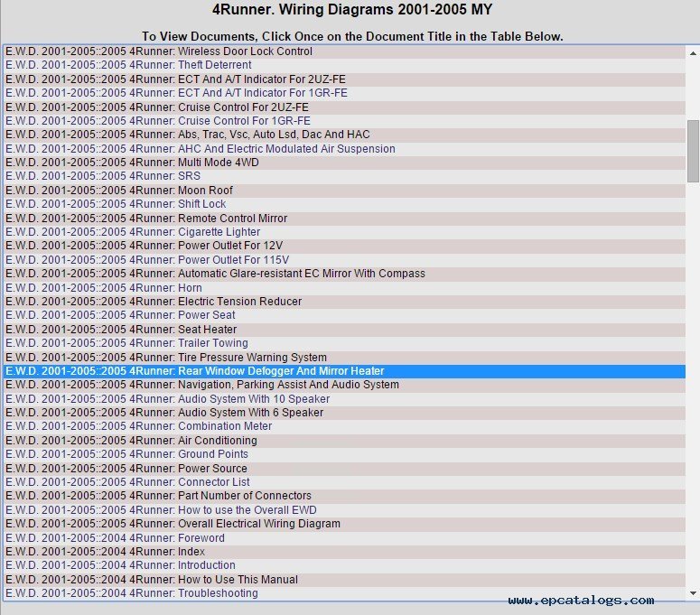Select the Horn row

coord(344,288)
